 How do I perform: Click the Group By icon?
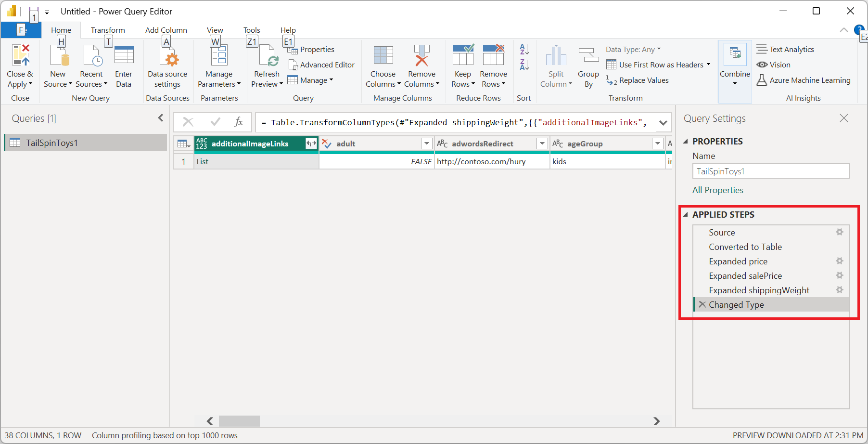(588, 56)
